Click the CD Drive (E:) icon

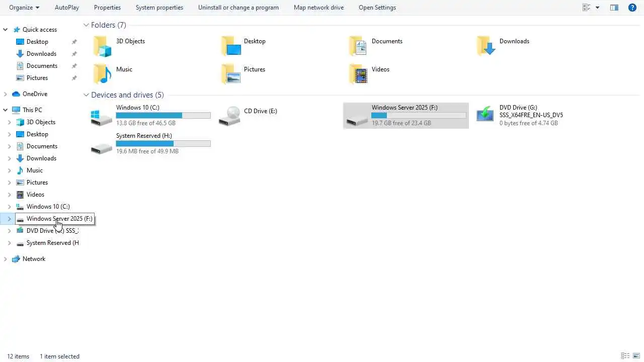(x=230, y=116)
